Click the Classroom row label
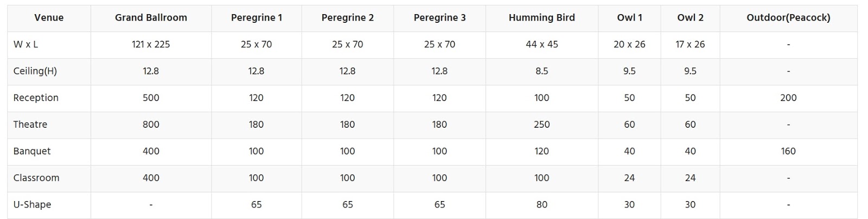Image resolution: width=868 pixels, height=219 pixels. pyautogui.click(x=36, y=178)
